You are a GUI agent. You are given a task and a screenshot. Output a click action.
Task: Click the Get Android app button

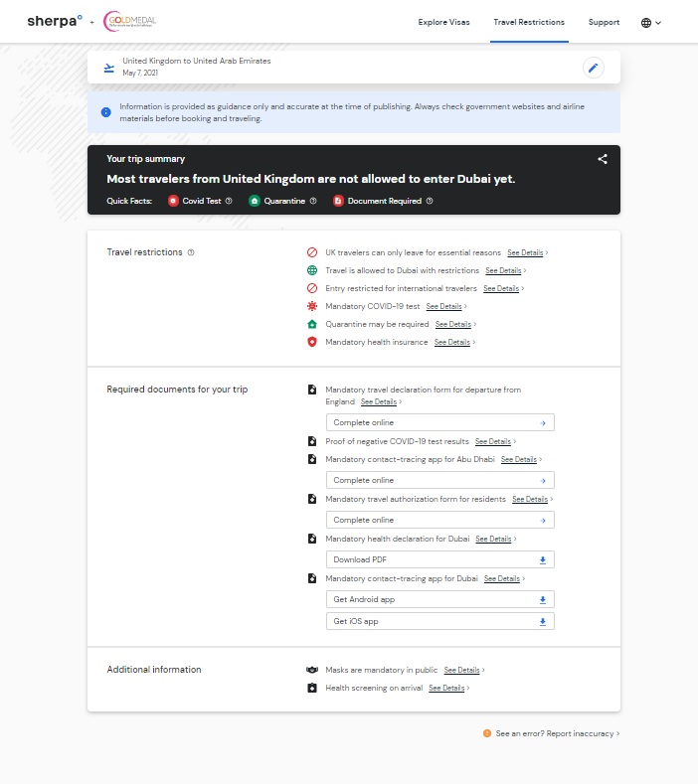[x=439, y=599]
